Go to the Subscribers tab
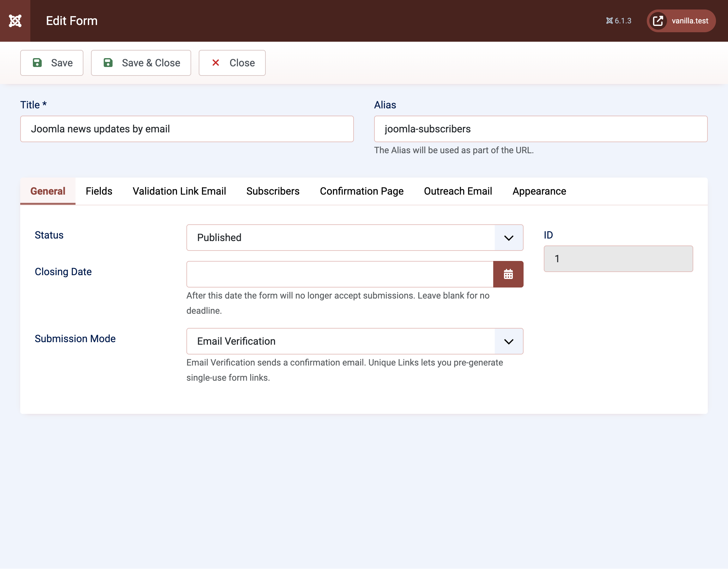 click(273, 191)
